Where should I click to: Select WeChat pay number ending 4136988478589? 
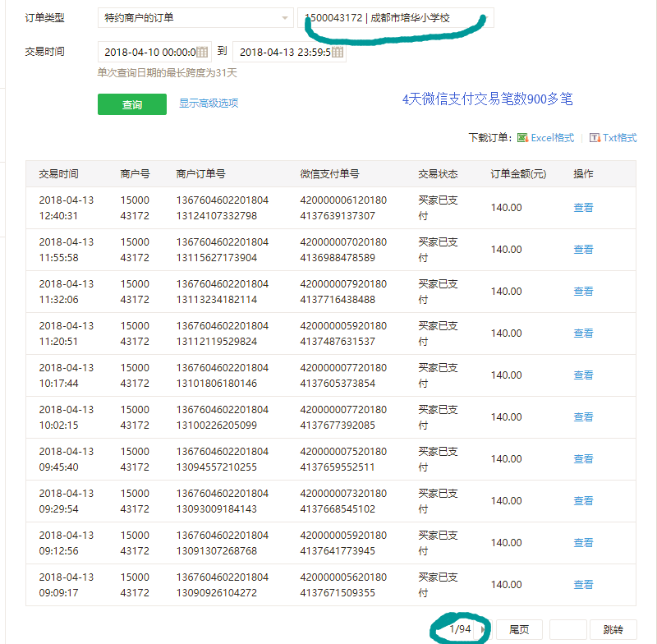point(343,250)
